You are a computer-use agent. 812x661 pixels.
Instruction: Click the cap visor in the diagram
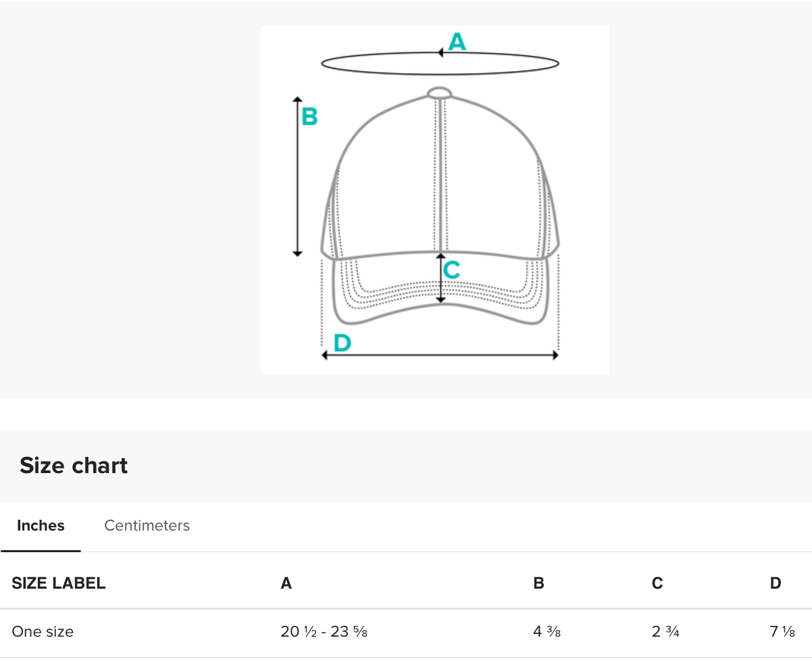coord(440,289)
